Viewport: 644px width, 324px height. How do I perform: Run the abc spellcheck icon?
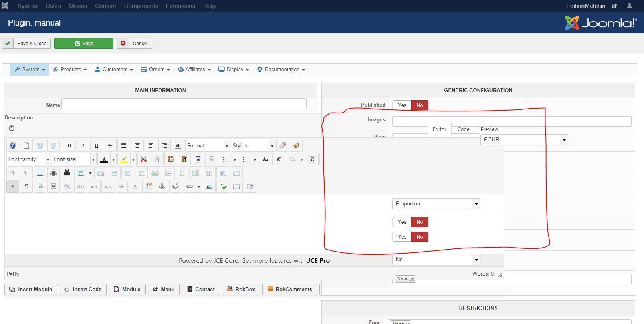click(223, 186)
